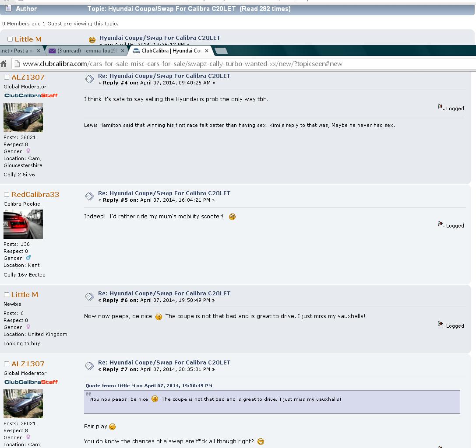Click the browser Home icon
The width and height of the screenshot is (476, 448).
click(x=4, y=64)
